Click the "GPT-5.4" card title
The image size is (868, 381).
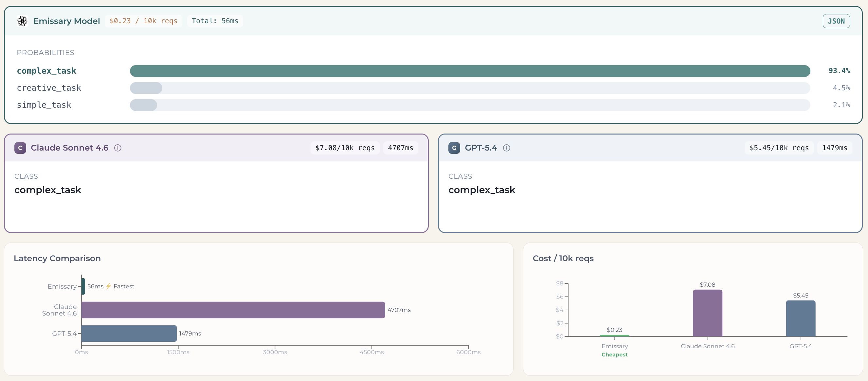pyautogui.click(x=481, y=148)
